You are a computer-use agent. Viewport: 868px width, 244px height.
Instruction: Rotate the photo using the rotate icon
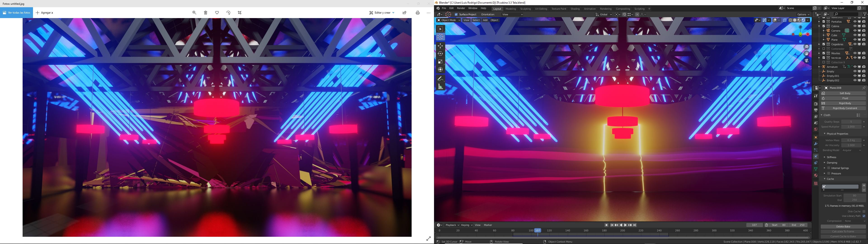pos(229,12)
